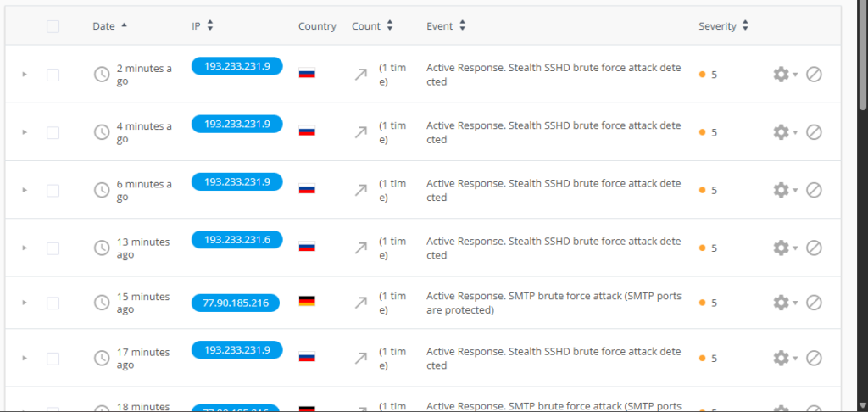Click the orange severity dot in 6 minutes ago row

tap(703, 190)
